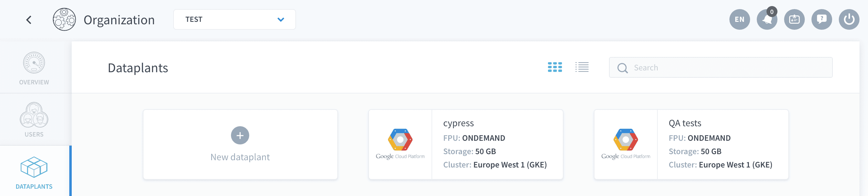Open the help question bubble icon
This screenshot has height=196, width=868.
pyautogui.click(x=821, y=19)
